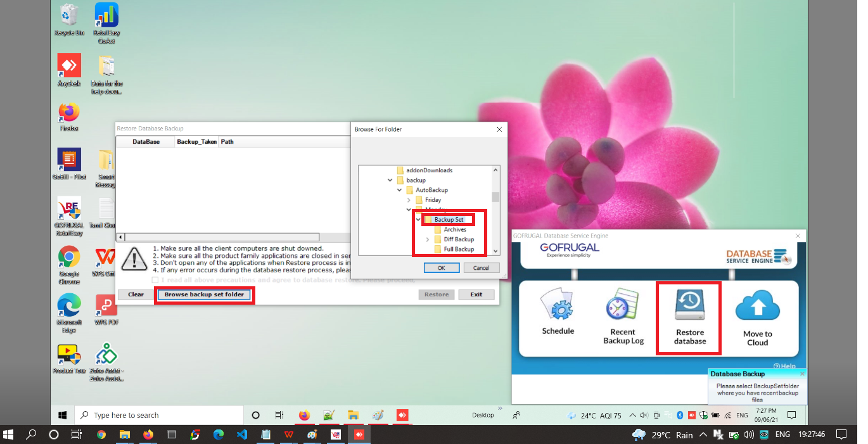Show hidden tray icons on bottom taskbar
The image size is (868, 444).
click(x=703, y=435)
